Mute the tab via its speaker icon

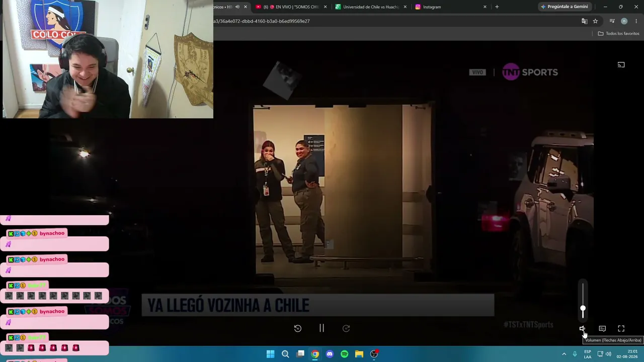[x=237, y=7]
